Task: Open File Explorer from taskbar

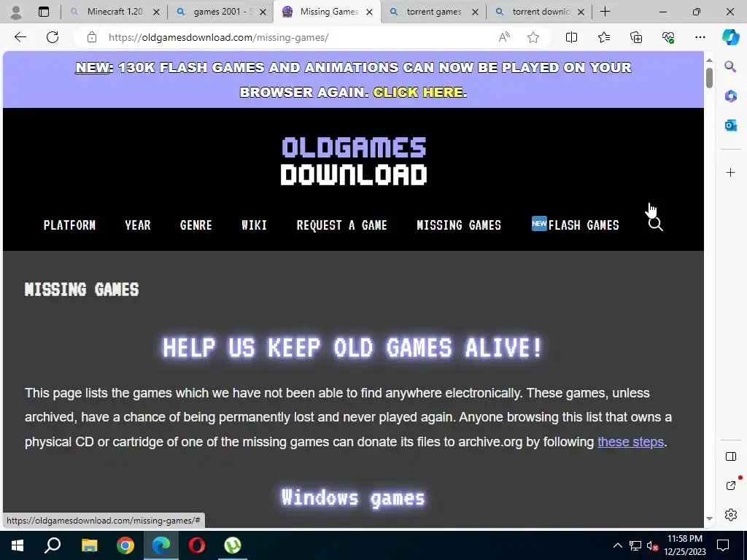Action: [89, 545]
